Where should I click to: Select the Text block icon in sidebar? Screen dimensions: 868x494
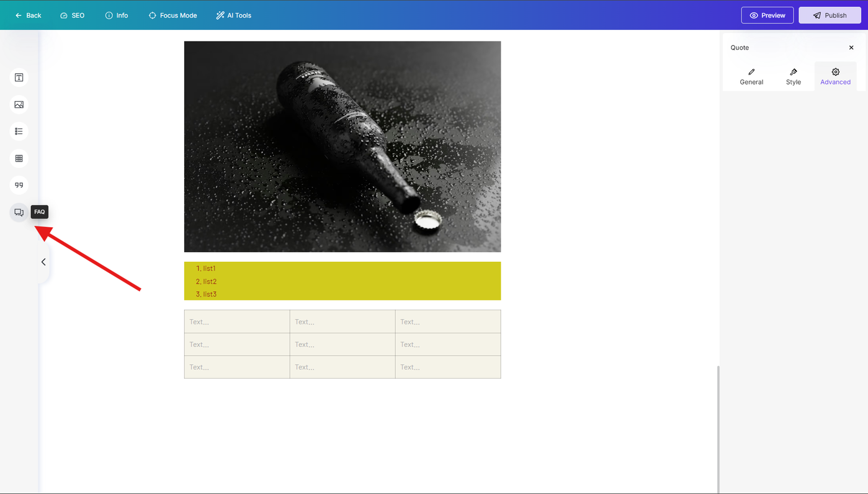coord(19,78)
